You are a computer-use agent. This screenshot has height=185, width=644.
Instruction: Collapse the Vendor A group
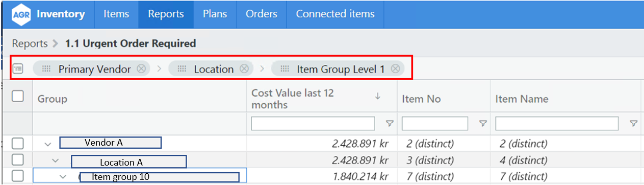click(48, 144)
